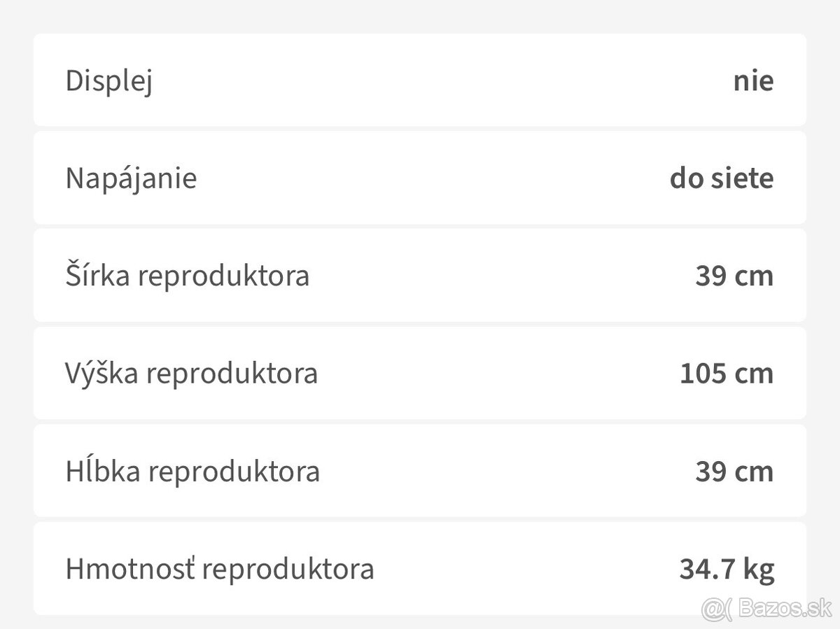Click the 105 cm height value
The image size is (840, 629).
tap(727, 373)
